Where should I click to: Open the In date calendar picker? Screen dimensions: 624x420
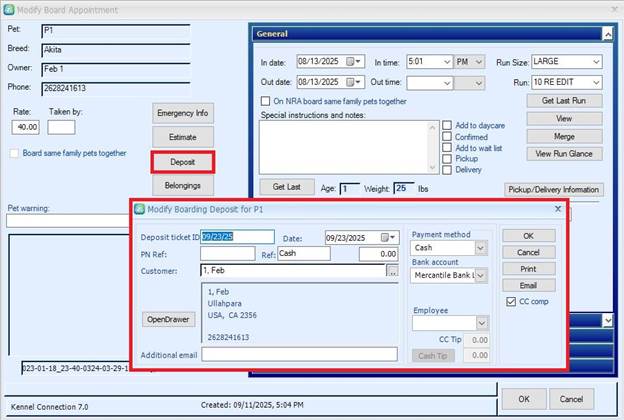(x=354, y=62)
